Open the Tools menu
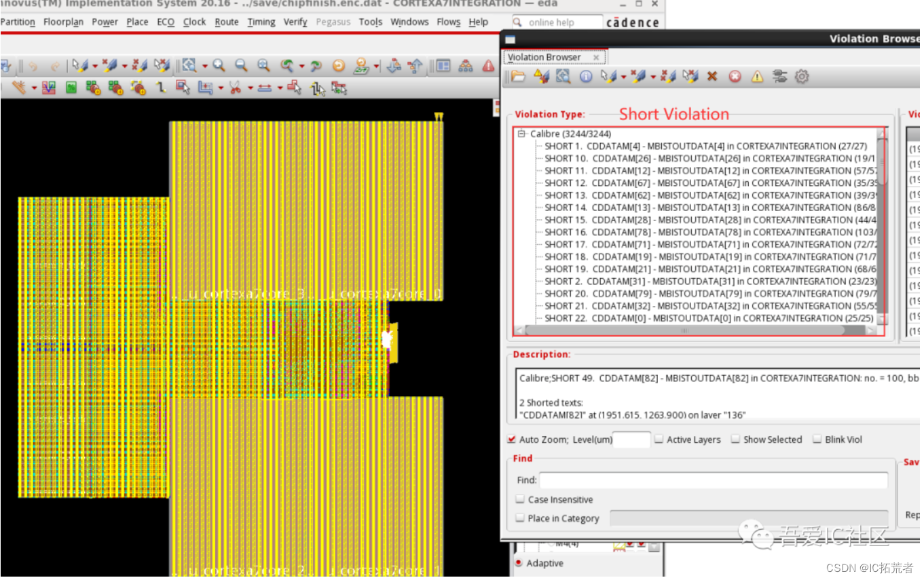 coord(371,22)
